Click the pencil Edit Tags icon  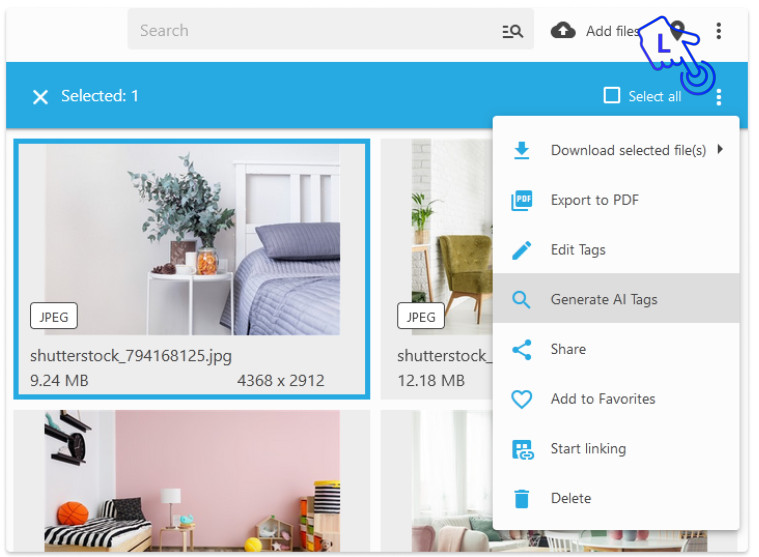(x=521, y=250)
